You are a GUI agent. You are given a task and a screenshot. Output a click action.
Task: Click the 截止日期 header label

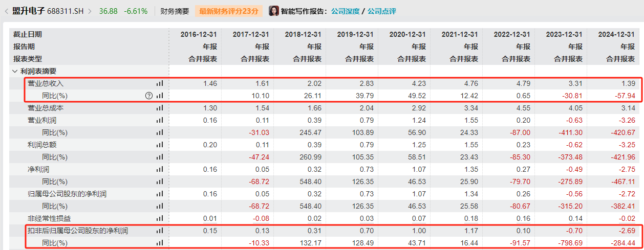pos(28,34)
